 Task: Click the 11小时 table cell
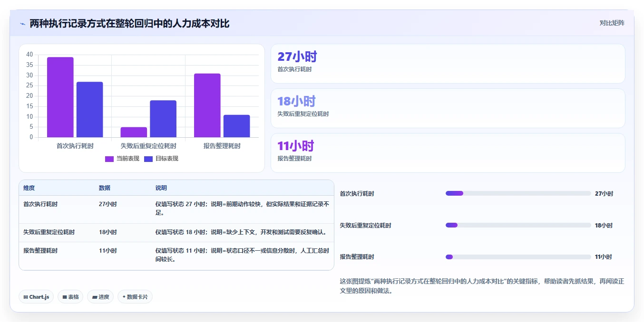click(x=108, y=250)
